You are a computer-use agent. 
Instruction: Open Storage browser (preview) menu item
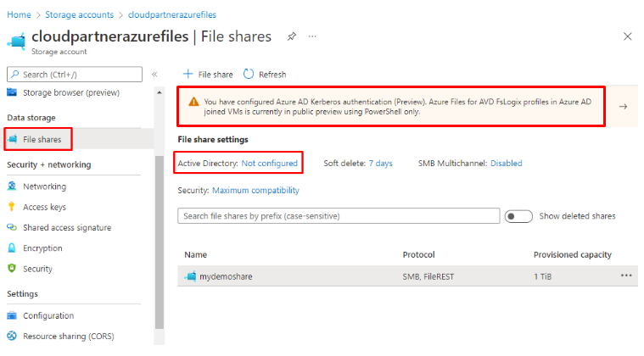pos(70,92)
